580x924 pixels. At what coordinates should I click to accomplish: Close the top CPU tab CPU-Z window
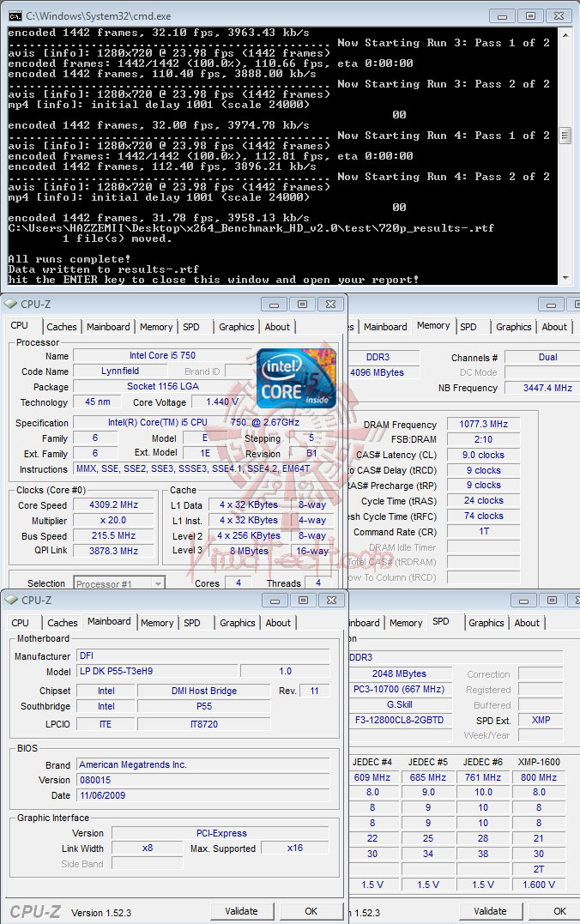click(330, 304)
